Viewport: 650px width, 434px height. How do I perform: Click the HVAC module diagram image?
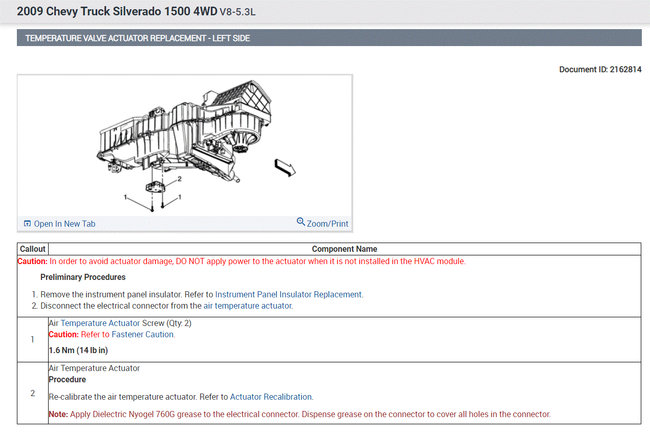(x=185, y=145)
